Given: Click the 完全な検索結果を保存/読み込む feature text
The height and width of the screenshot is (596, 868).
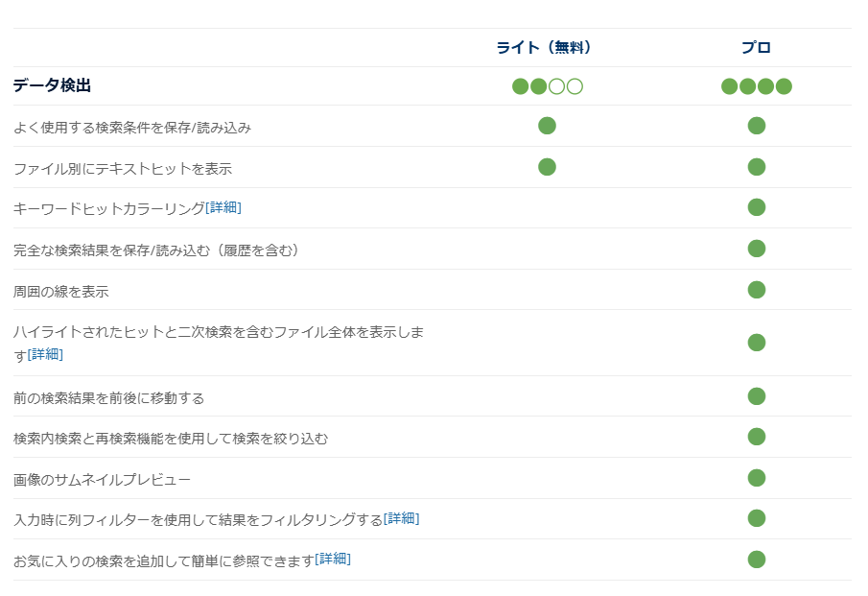Looking at the screenshot, I should [x=156, y=250].
